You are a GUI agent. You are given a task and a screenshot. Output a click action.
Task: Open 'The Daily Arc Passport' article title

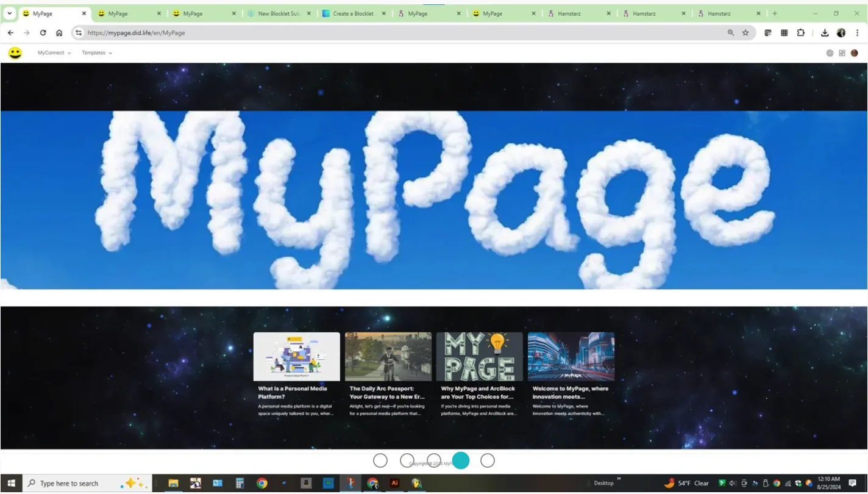point(386,393)
